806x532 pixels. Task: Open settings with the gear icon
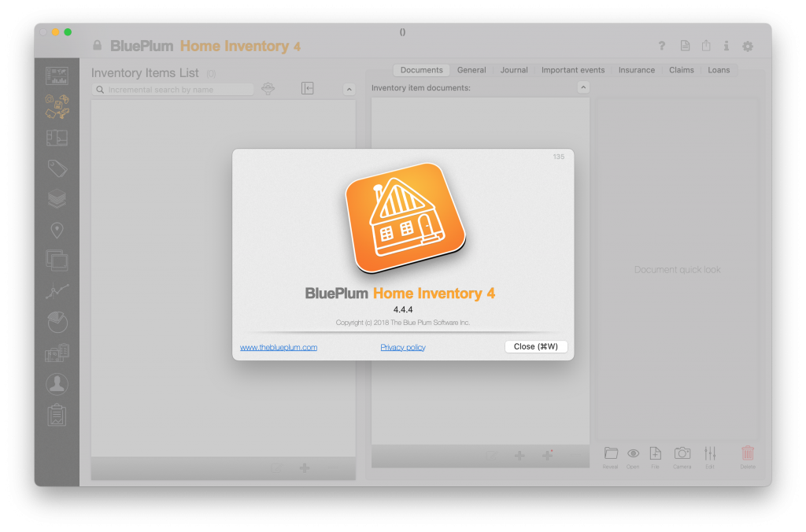tap(748, 46)
